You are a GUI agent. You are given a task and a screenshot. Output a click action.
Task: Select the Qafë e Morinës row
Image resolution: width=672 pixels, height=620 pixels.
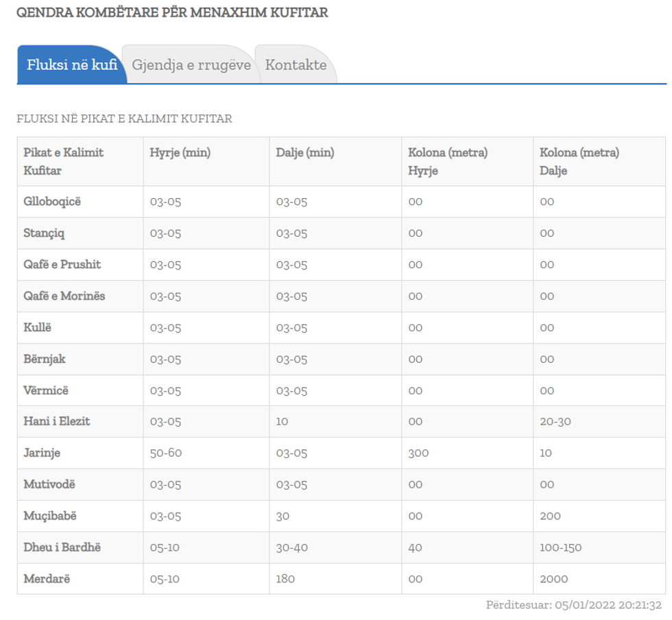[x=64, y=296]
